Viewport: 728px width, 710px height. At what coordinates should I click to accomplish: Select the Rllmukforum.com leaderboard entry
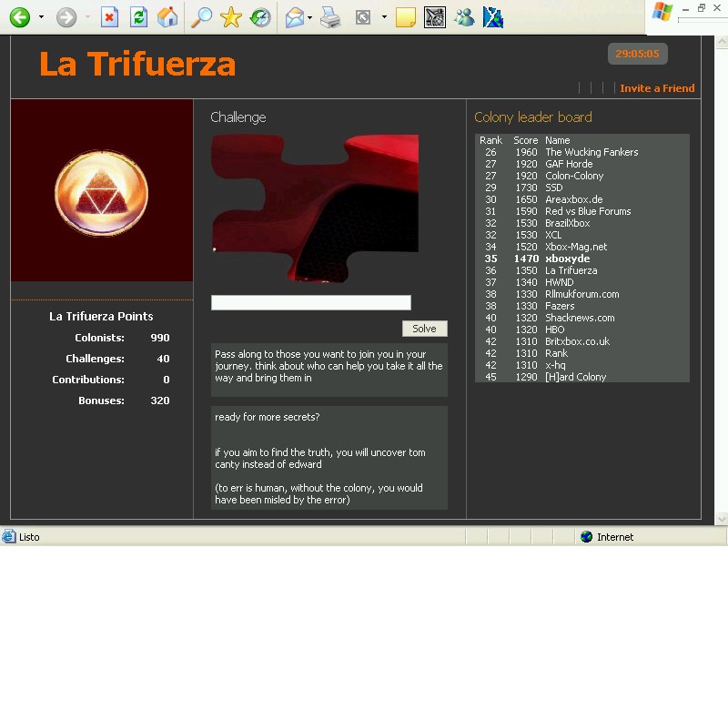click(x=582, y=294)
